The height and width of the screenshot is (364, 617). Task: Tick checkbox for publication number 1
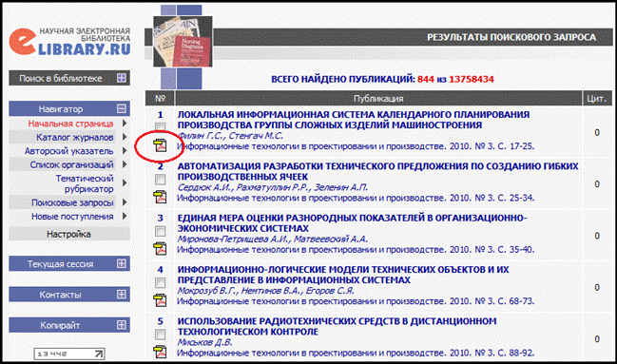tap(160, 126)
